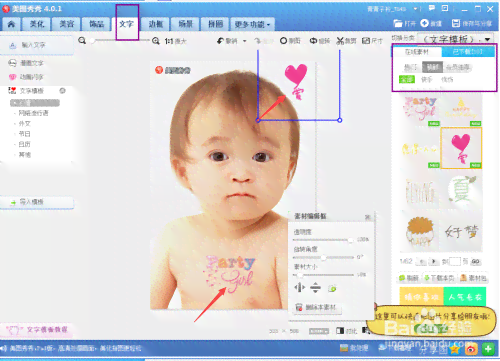500x361 pixels.
Task: Select the crop scissors tool
Action: [340, 41]
